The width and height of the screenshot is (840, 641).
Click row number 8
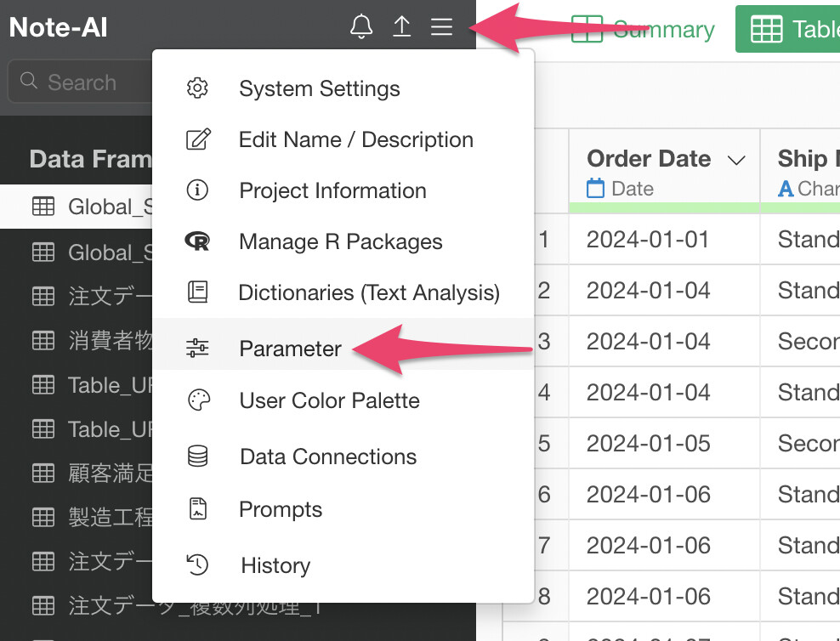pos(544,596)
